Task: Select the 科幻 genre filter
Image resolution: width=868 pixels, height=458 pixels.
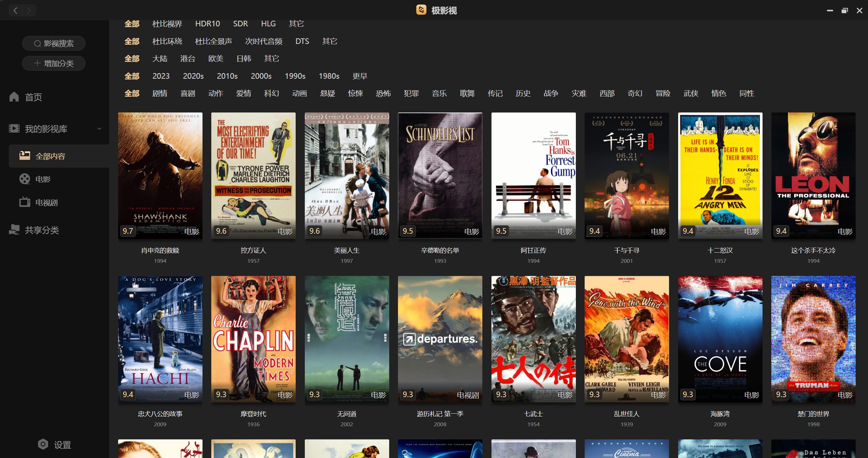Action: coord(271,93)
